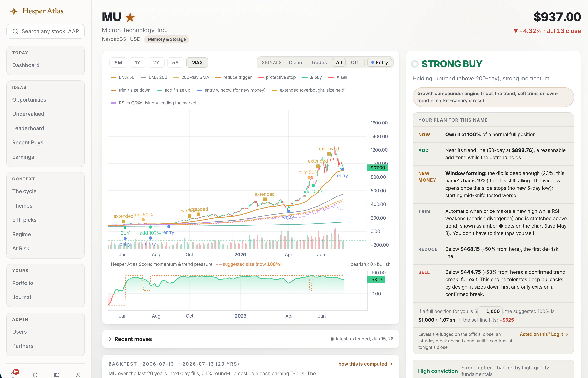
Task: Click add / size up legend swatch
Action: click(x=160, y=90)
